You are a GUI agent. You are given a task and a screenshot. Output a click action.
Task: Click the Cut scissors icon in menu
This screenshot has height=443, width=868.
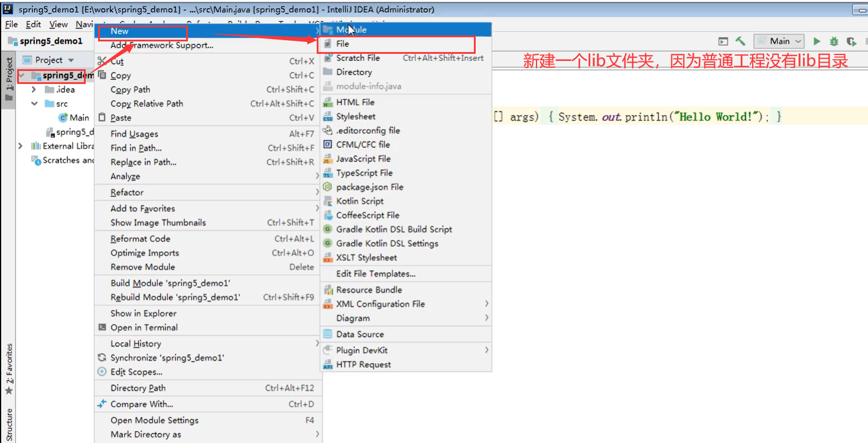(102, 61)
